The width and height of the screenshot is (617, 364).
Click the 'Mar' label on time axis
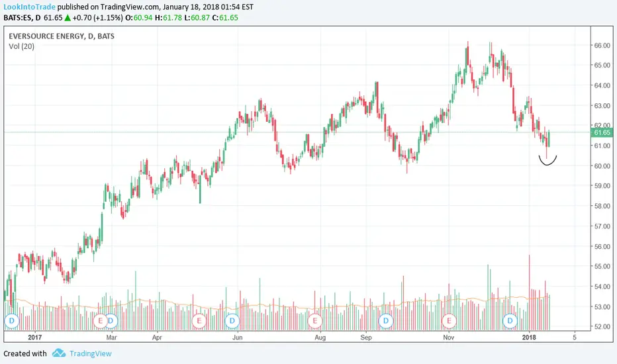click(111, 338)
